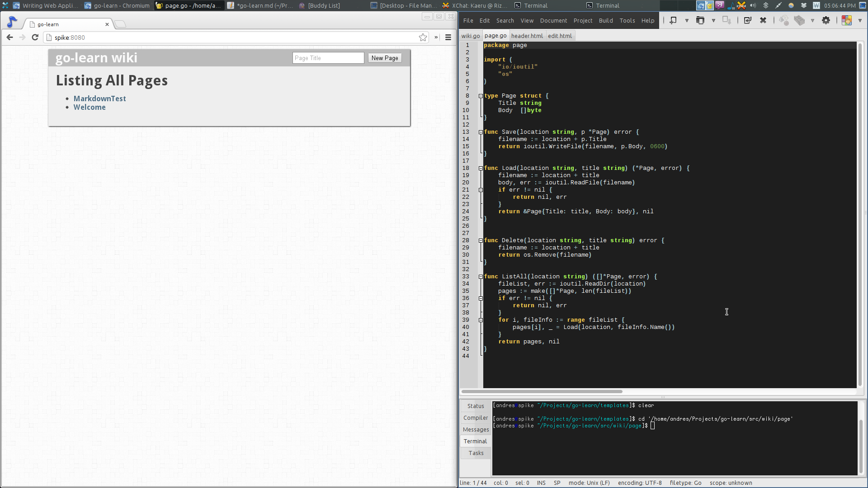Switch to the go-learn.md taskbar window
This screenshot has height=488, width=868.
click(x=260, y=5)
